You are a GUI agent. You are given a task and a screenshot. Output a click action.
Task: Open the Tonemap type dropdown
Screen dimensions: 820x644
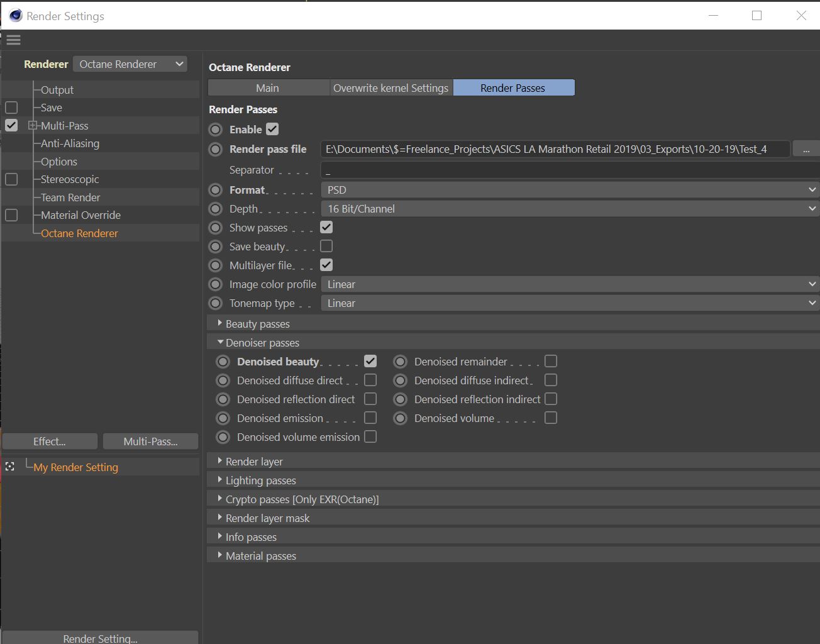click(570, 303)
